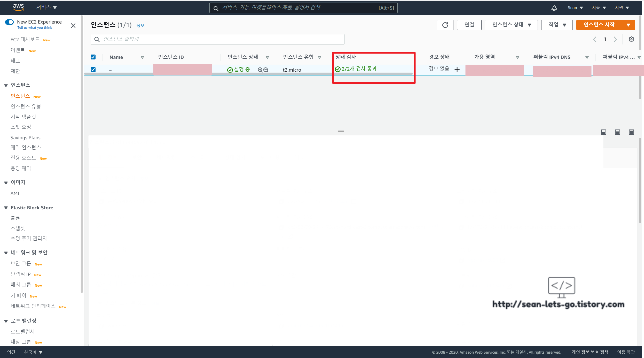Image resolution: width=644 pixels, height=358 pixels.
Task: Click the 연결 connect button
Action: point(469,25)
